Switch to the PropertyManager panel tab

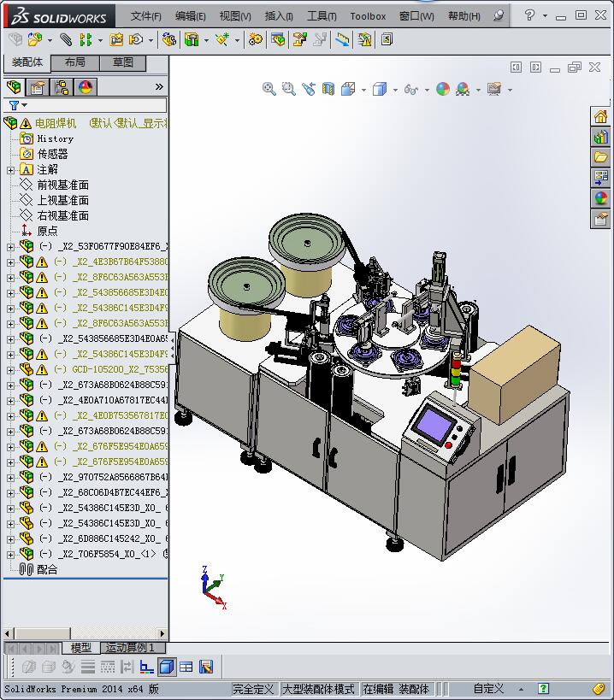(38, 87)
